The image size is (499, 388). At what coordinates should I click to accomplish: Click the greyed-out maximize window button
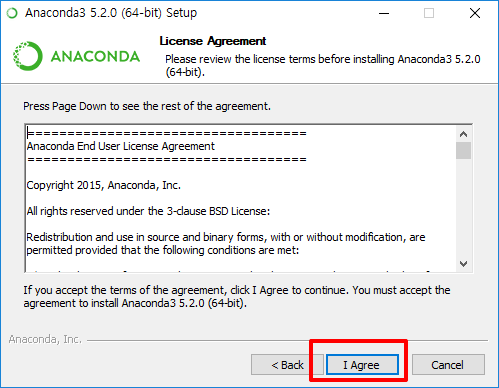pyautogui.click(x=429, y=13)
